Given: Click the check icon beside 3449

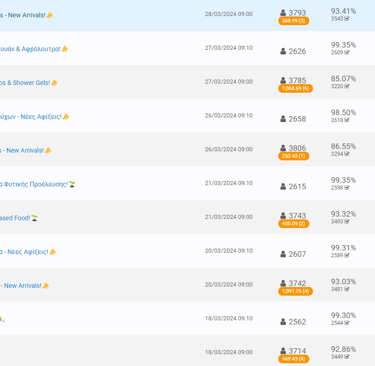Looking at the screenshot, I should 347,357.
